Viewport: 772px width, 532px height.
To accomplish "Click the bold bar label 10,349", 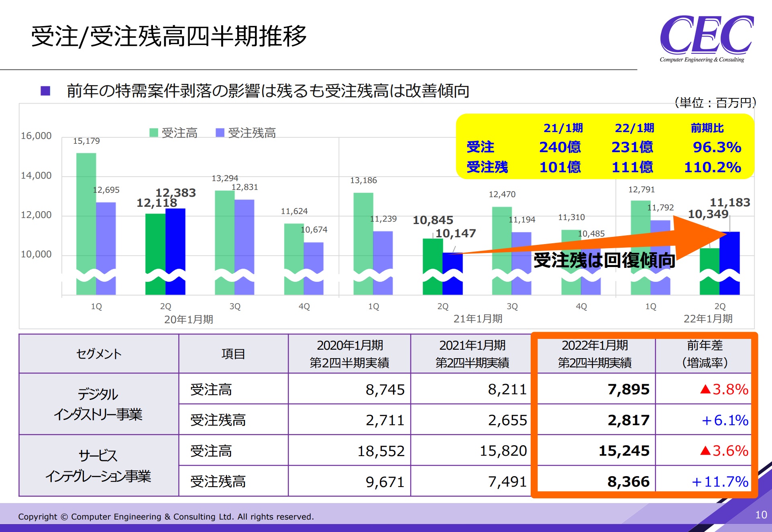I will coord(708,214).
